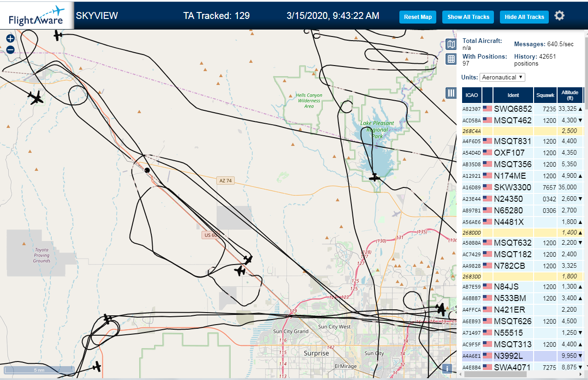Select the N84JS aircraft row
The image size is (588, 380).
(x=523, y=287)
